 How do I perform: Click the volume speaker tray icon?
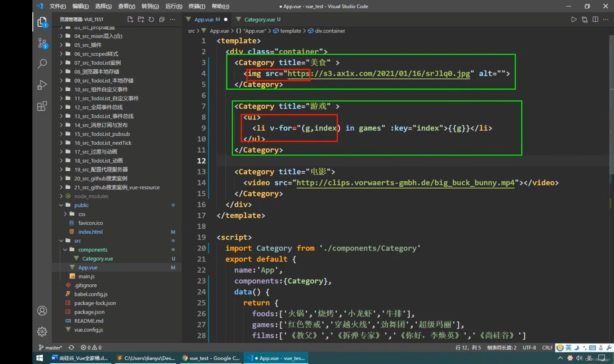(579, 358)
